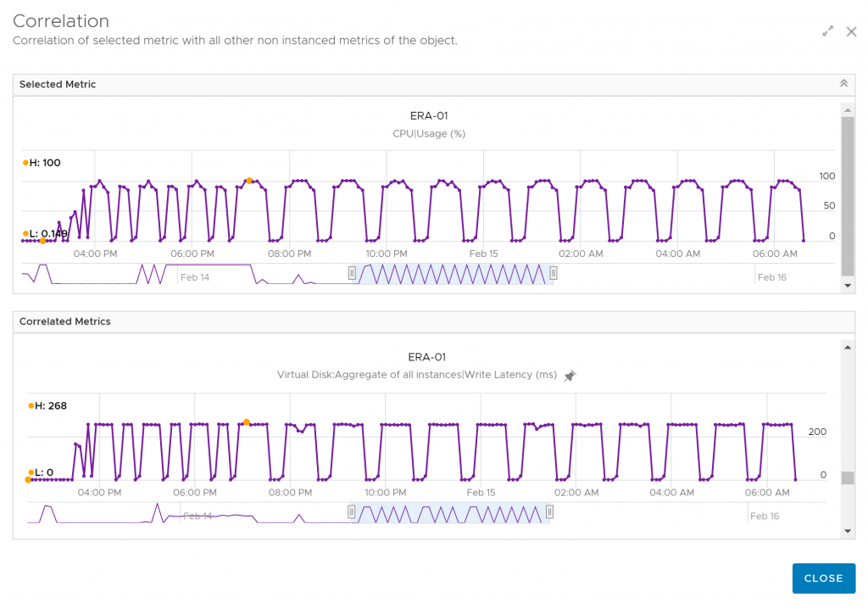
Task: Collapse the Selected Metric panel
Action: [843, 83]
